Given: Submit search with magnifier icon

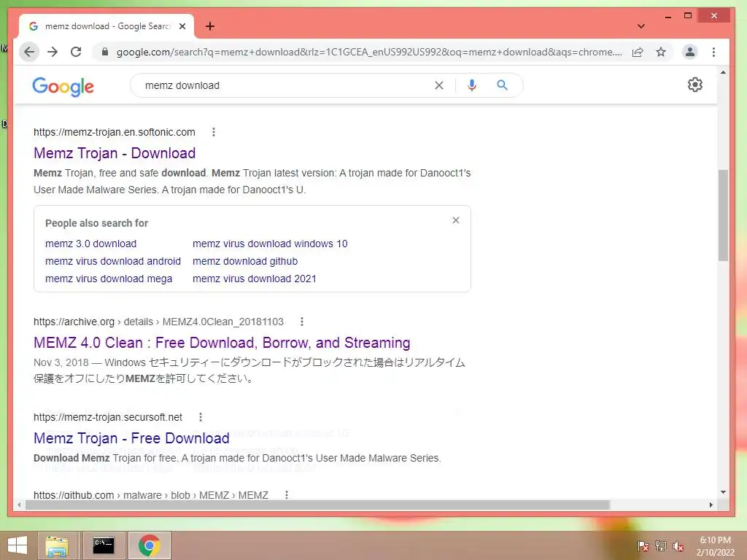Looking at the screenshot, I should pyautogui.click(x=502, y=85).
